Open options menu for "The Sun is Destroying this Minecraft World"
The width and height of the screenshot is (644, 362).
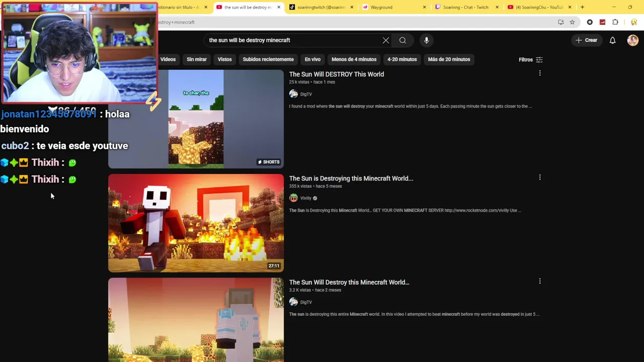coord(540,177)
